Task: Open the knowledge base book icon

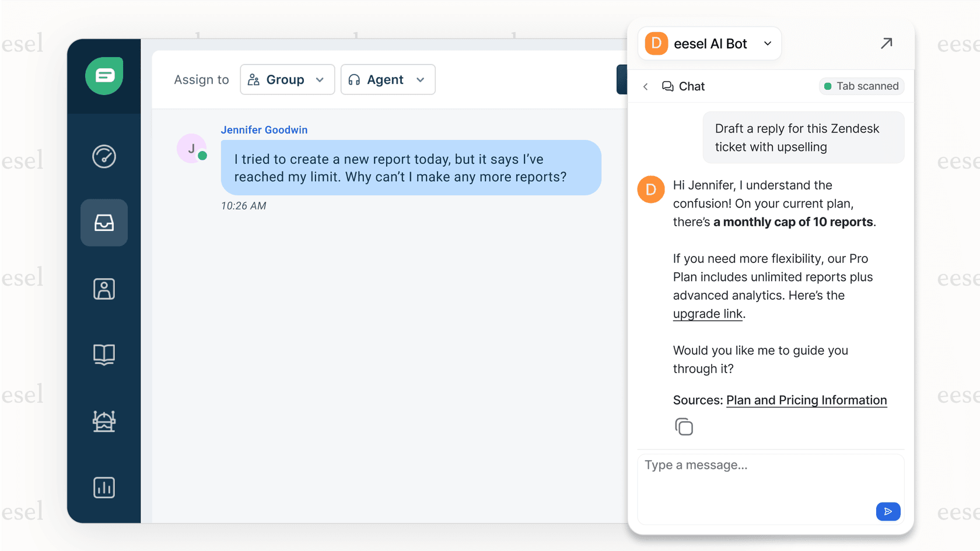Action: tap(104, 355)
